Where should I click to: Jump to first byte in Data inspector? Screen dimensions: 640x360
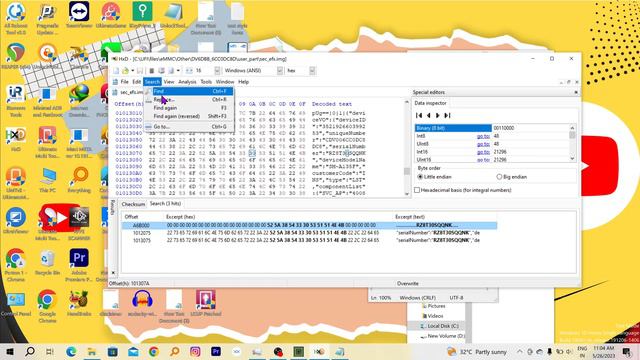point(419,116)
